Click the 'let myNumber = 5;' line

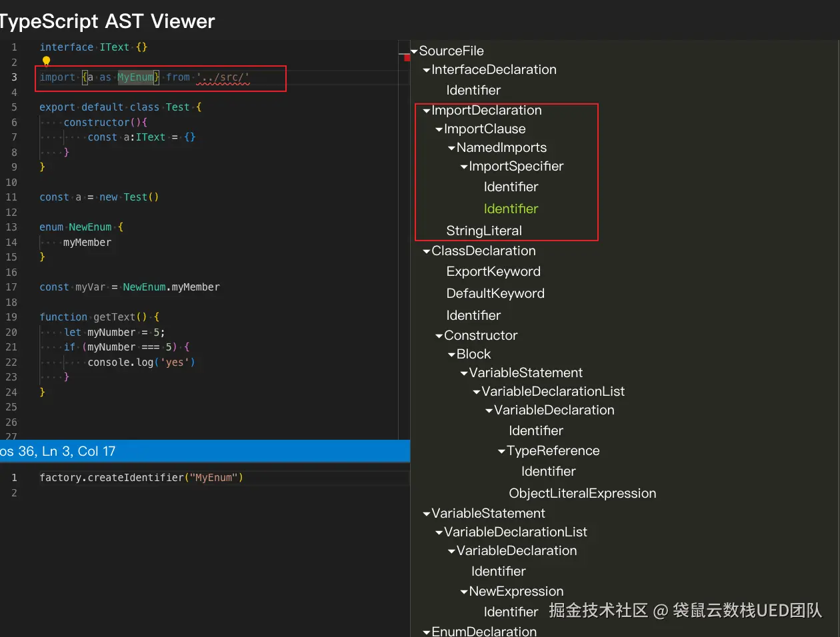pos(114,332)
